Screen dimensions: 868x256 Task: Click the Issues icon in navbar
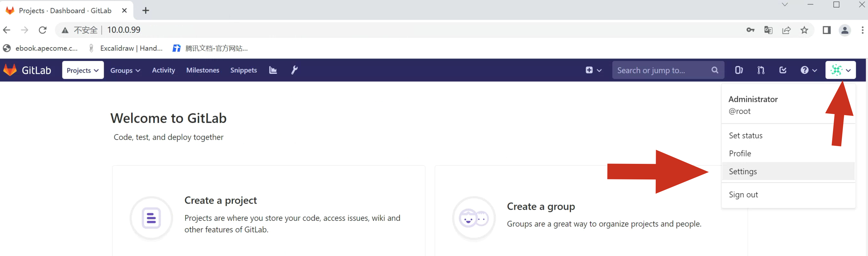click(x=739, y=70)
